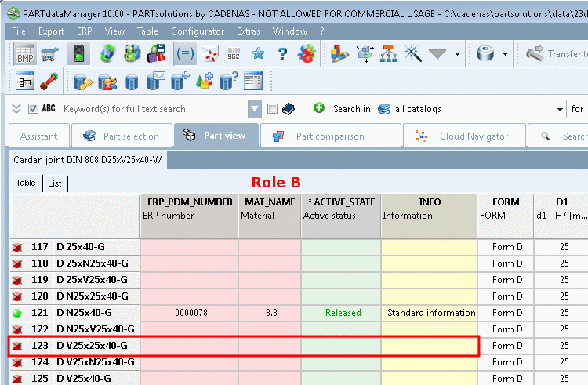Click the BMP export toolbar icon
Image resolution: width=588 pixels, height=385 pixels.
[25, 54]
